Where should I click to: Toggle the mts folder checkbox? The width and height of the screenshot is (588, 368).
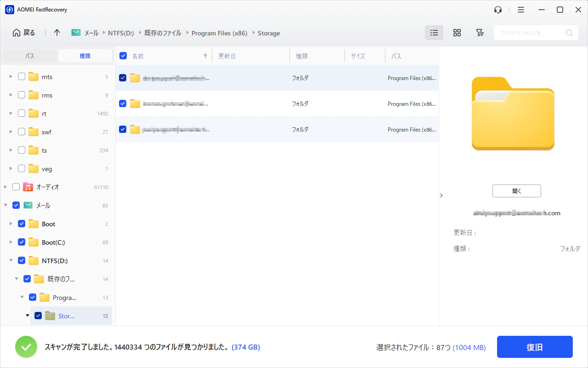click(22, 77)
